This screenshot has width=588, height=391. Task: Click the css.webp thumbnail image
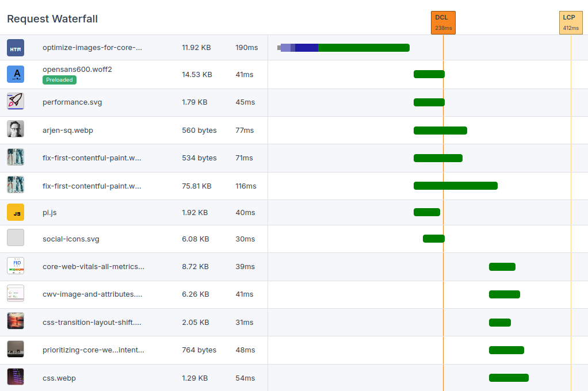point(16,377)
